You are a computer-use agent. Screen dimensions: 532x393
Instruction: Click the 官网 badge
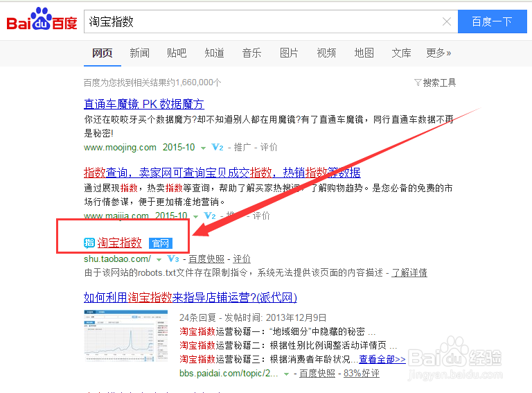[x=161, y=243]
